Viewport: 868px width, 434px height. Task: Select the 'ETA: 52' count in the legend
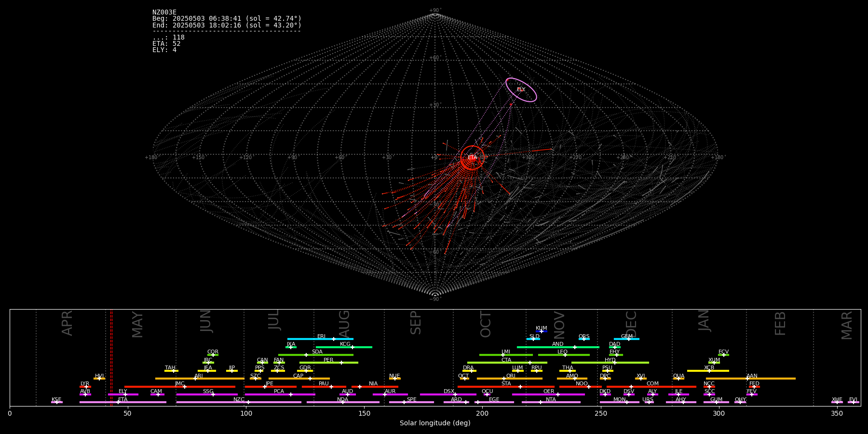tap(166, 44)
